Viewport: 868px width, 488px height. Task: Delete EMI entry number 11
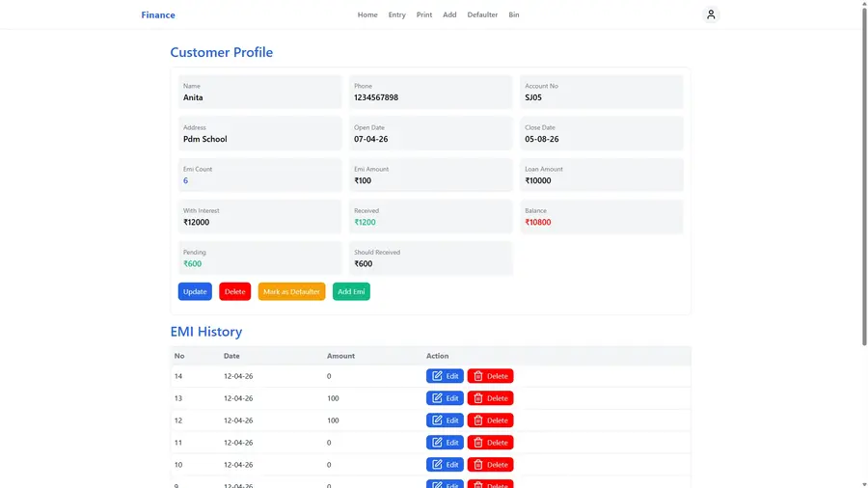click(x=491, y=443)
